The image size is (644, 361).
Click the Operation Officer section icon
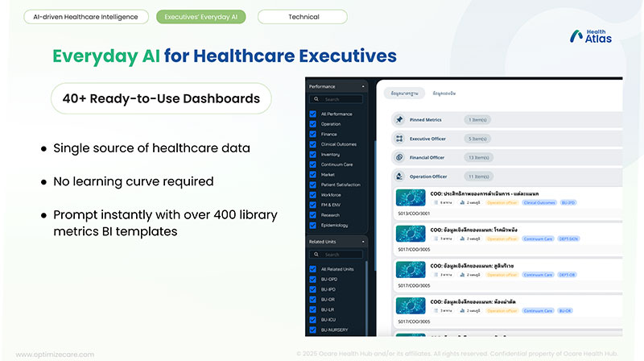coord(399,176)
